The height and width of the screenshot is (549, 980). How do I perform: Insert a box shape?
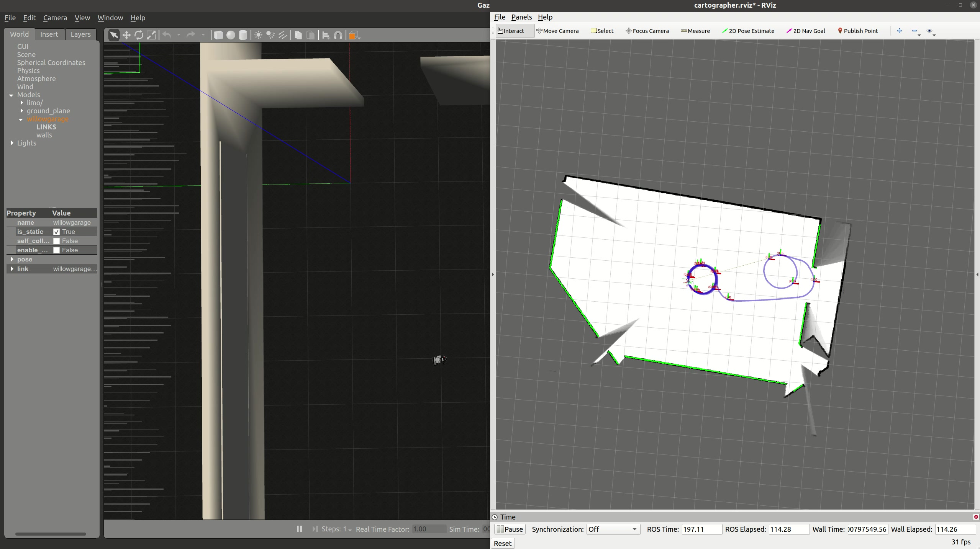tap(218, 35)
